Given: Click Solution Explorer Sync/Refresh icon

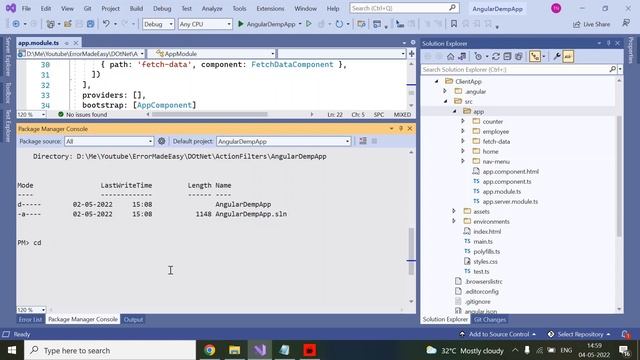Looking at the screenshot, I should (496, 56).
